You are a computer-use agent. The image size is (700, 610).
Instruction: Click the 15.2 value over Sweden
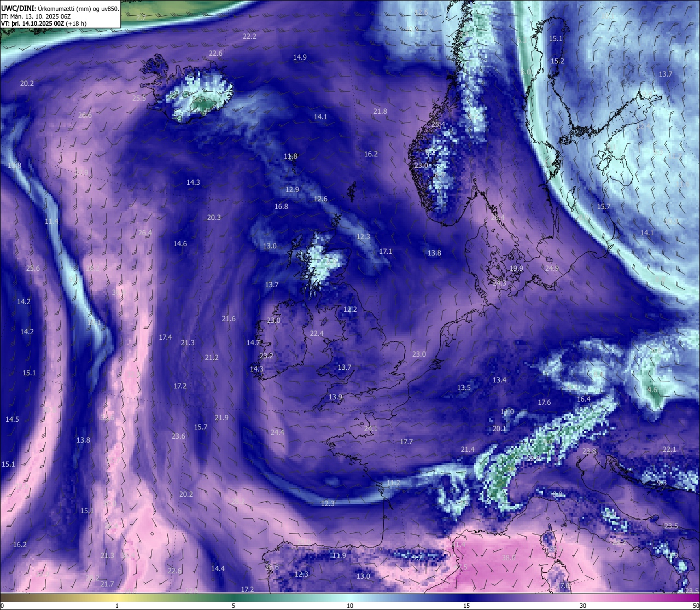(x=557, y=61)
